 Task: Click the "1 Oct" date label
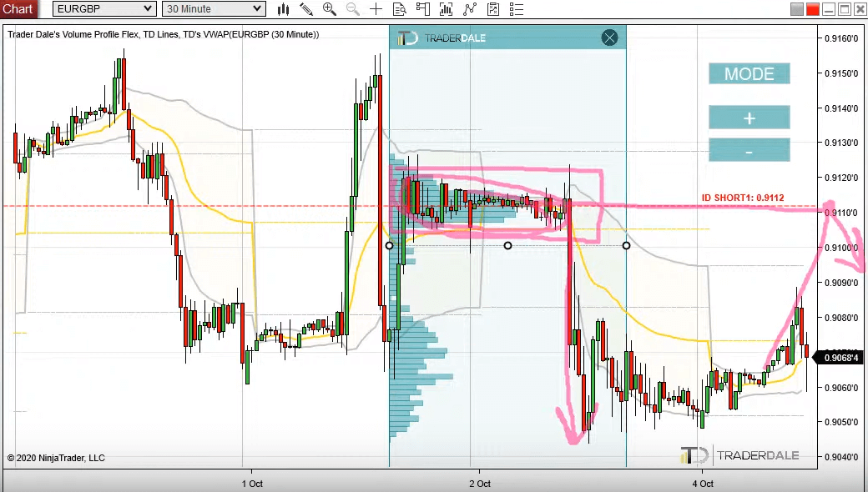[252, 484]
